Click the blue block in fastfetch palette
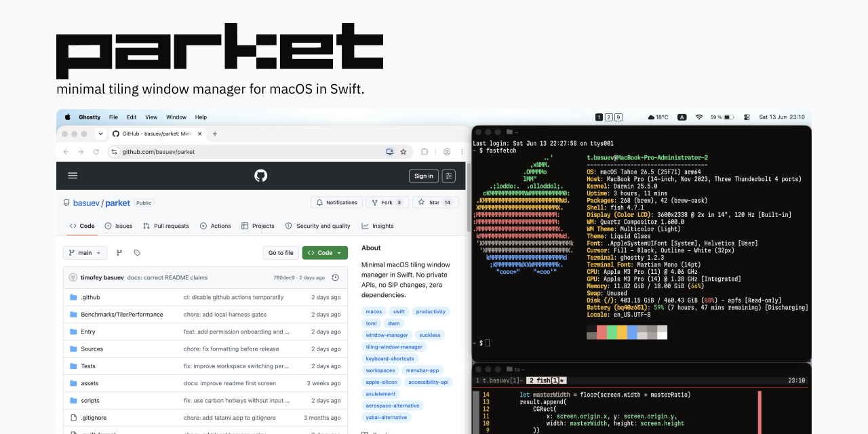 tap(632, 332)
